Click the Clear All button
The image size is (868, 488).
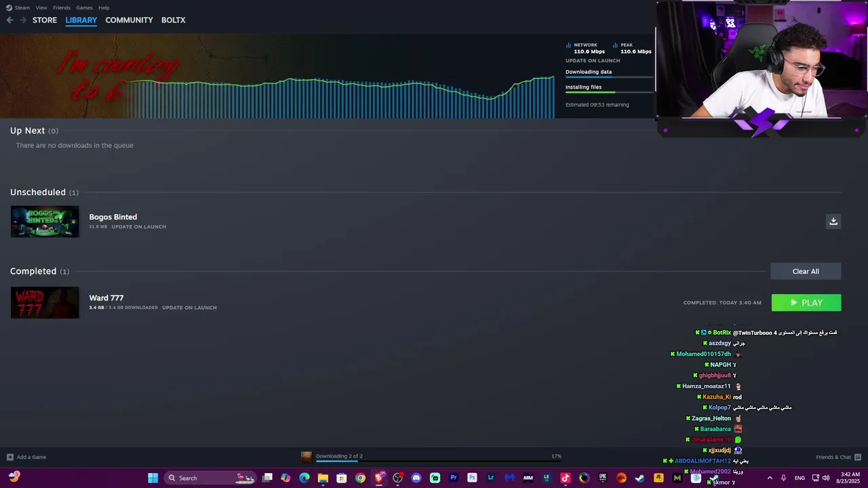click(806, 271)
